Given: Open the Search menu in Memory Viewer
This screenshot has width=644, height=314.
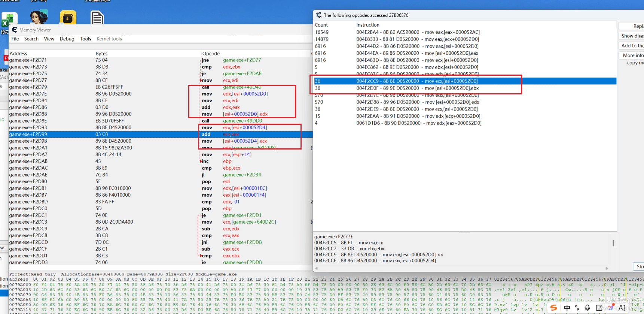Looking at the screenshot, I should click(31, 39).
